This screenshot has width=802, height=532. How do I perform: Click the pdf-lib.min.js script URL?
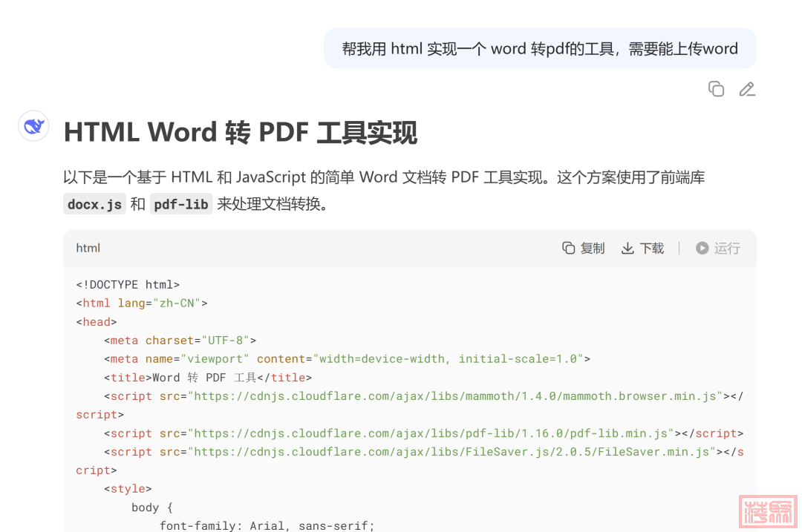(431, 433)
